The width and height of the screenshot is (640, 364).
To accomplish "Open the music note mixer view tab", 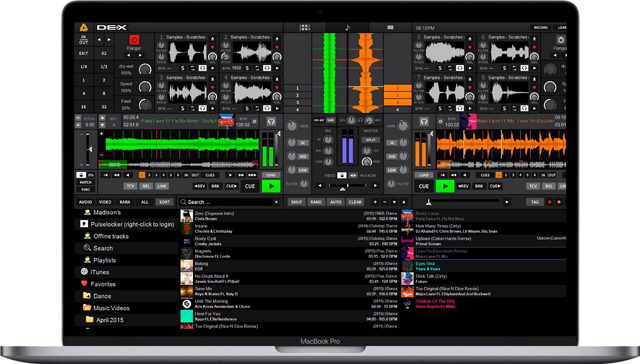I will pos(348,28).
